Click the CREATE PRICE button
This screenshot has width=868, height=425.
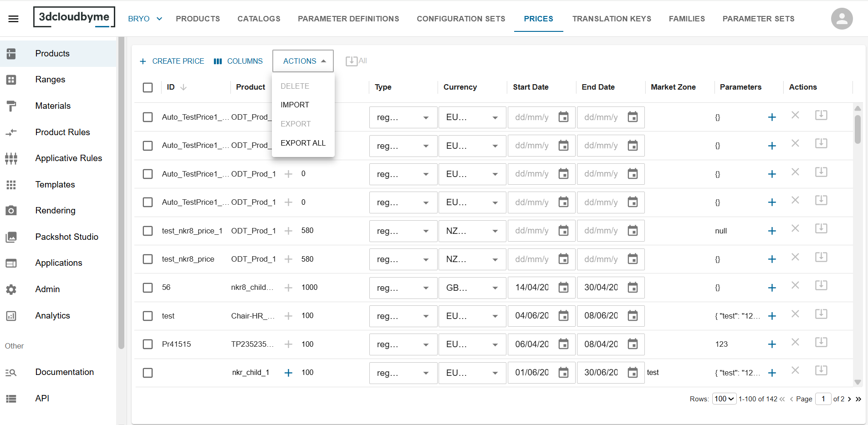tap(172, 61)
